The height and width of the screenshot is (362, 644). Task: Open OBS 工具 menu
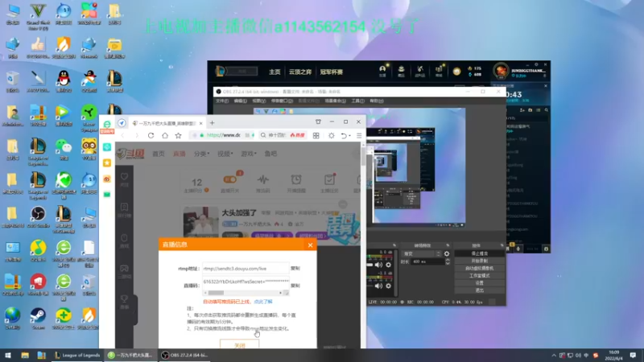point(357,101)
